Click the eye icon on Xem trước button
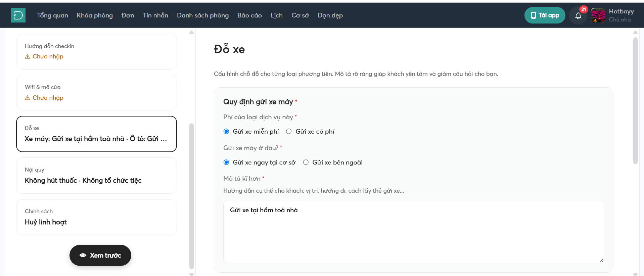644x276 pixels. (83, 255)
